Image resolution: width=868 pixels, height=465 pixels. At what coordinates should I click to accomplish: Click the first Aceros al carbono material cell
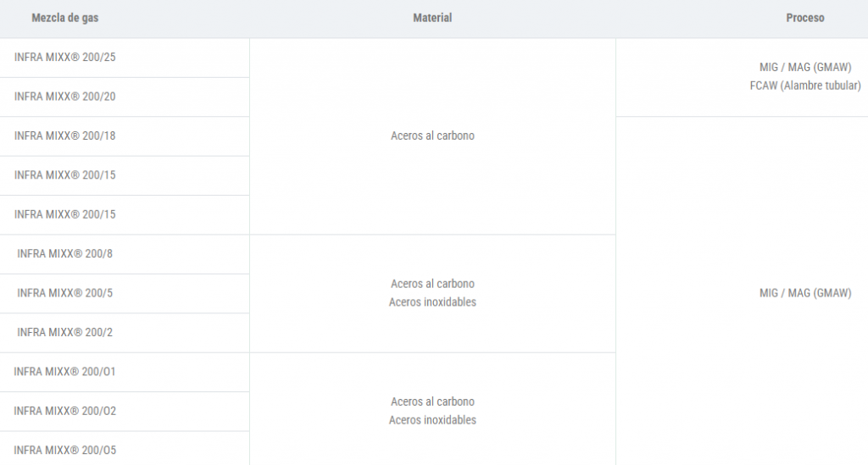click(x=432, y=136)
